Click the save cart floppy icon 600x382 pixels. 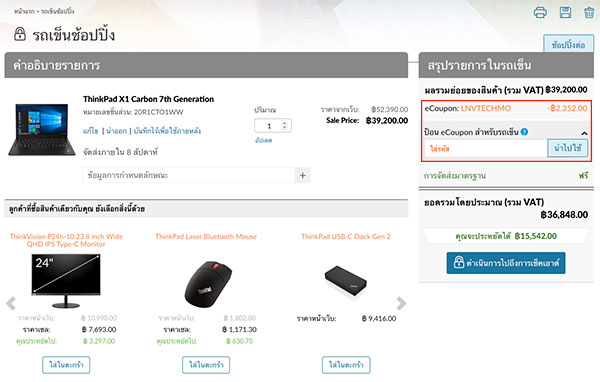565,13
